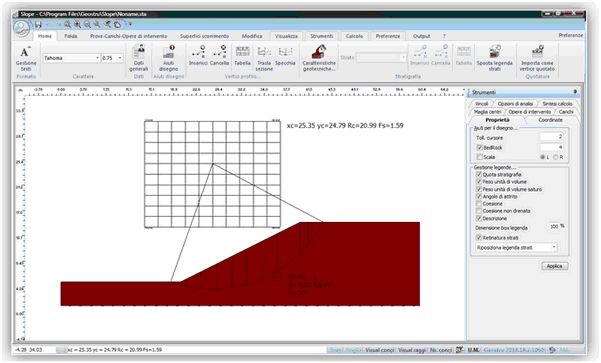Toggle Retinatura strati checkbox
This screenshot has height=363, width=601.
pyautogui.click(x=479, y=238)
